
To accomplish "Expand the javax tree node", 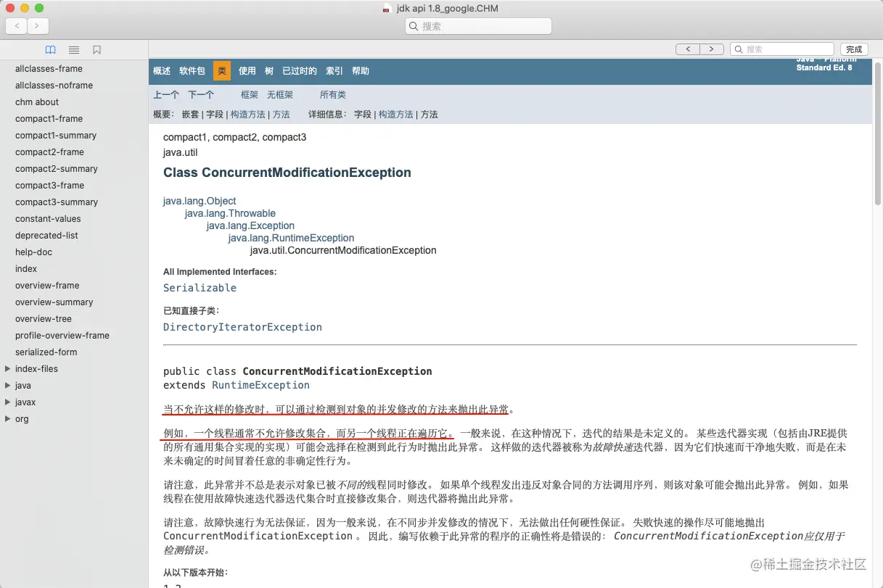I will [x=7, y=402].
